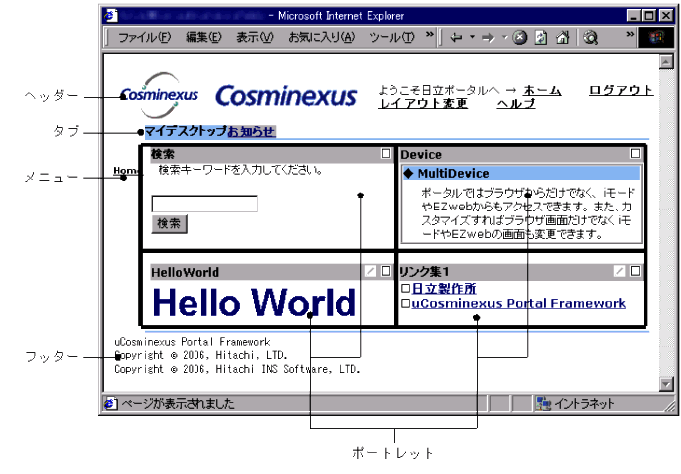The width and height of the screenshot is (681, 474).
Task: Click the scrollbar down arrow
Action: pyautogui.click(x=666, y=384)
